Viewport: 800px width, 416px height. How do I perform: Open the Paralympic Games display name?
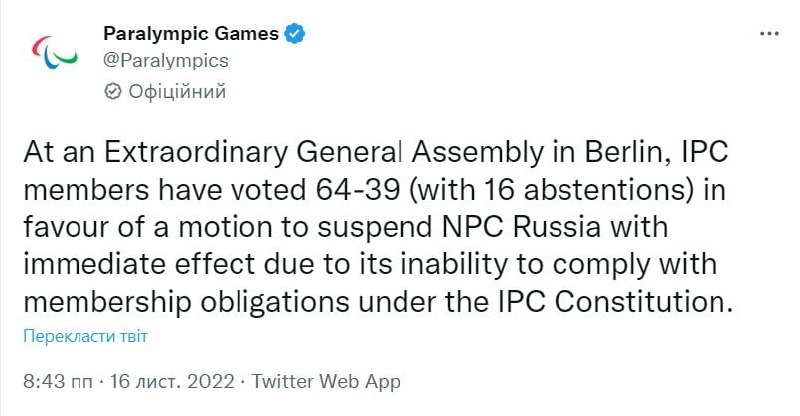tap(191, 33)
